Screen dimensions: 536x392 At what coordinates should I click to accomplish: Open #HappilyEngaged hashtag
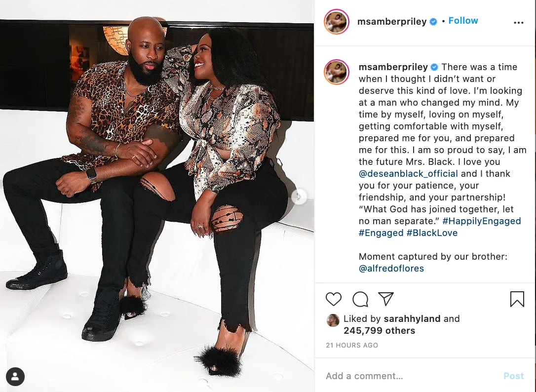(482, 221)
